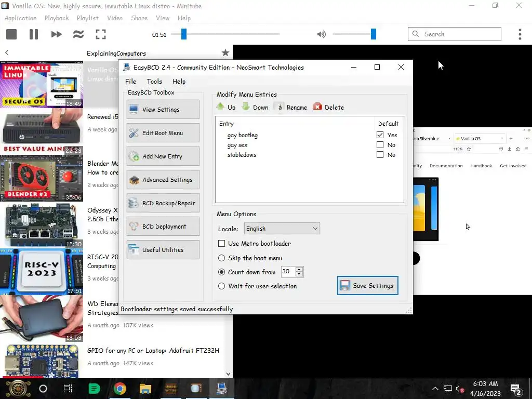This screenshot has height=399, width=532.
Task: Open BCD Backup/Repair
Action: coord(163,203)
